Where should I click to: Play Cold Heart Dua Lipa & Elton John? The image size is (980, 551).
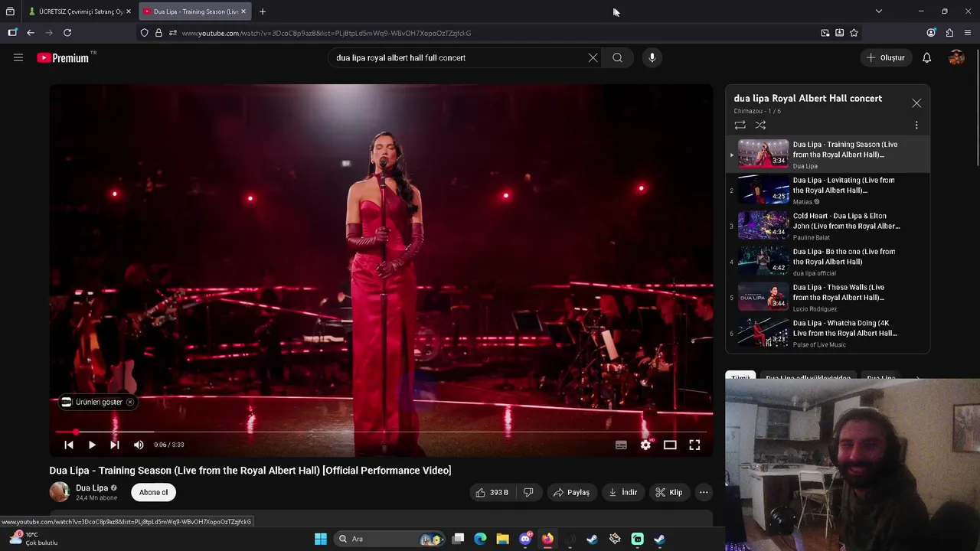[x=828, y=227]
